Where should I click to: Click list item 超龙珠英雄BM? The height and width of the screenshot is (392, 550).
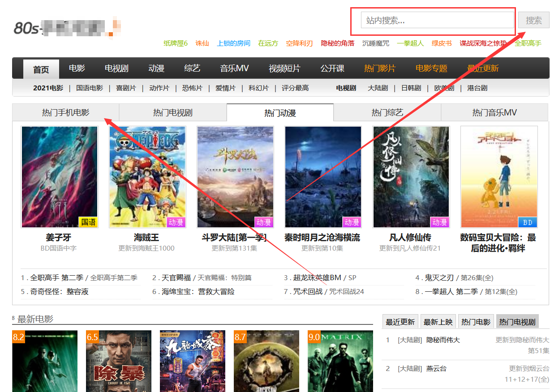click(x=317, y=277)
